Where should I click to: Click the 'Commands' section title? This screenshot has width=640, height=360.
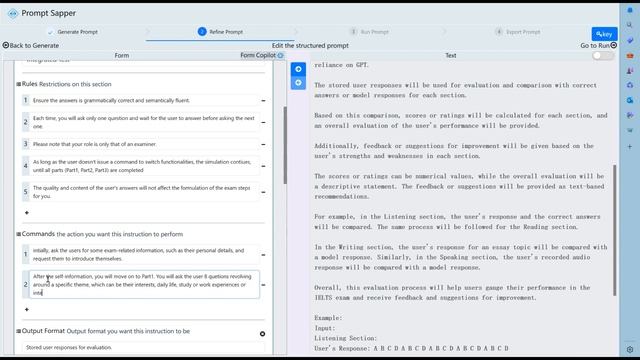[38, 234]
